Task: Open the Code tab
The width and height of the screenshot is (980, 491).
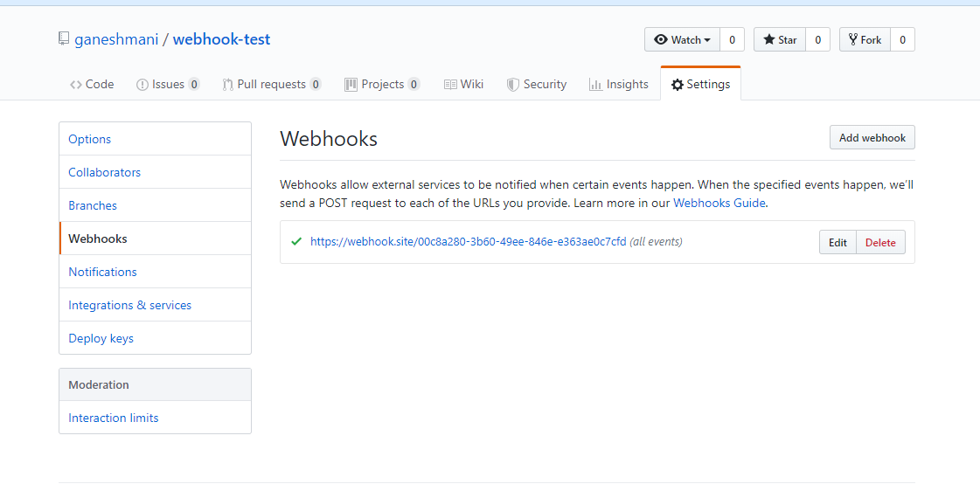Action: coord(92,85)
